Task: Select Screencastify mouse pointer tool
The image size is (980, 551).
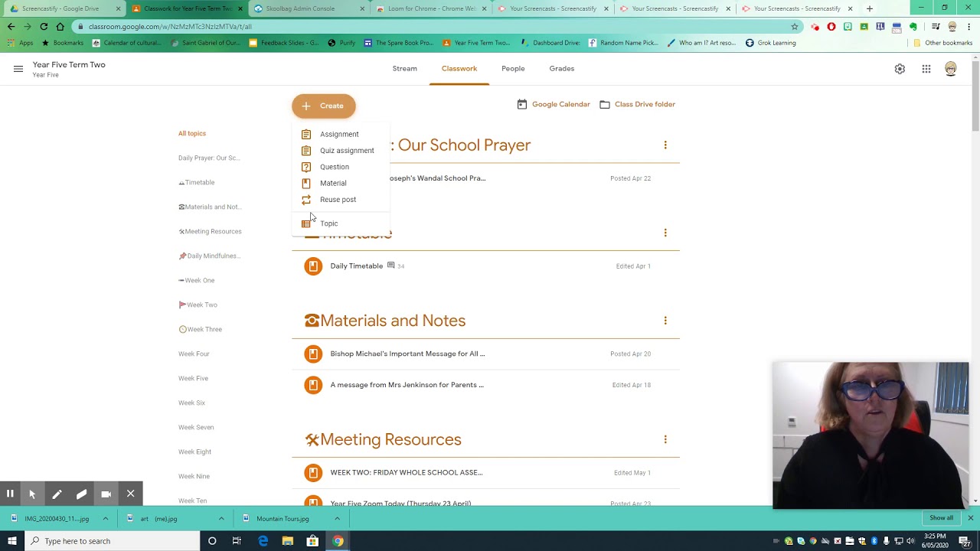Action: pos(32,494)
